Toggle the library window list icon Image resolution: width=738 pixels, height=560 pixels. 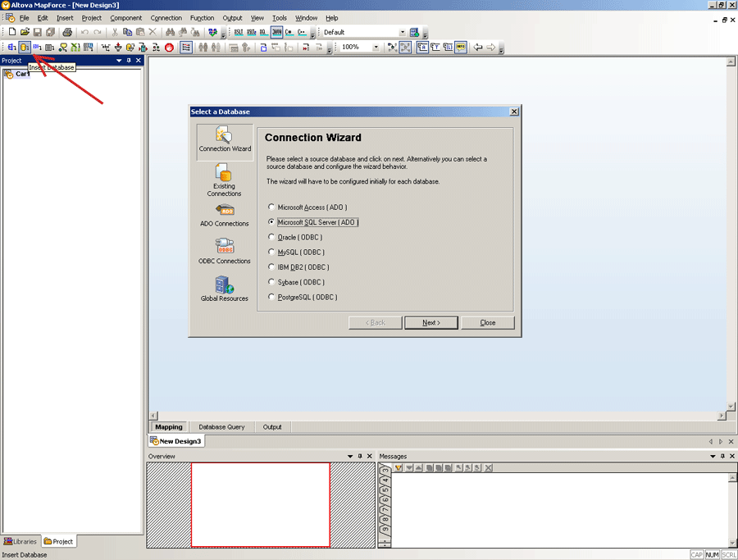186,47
